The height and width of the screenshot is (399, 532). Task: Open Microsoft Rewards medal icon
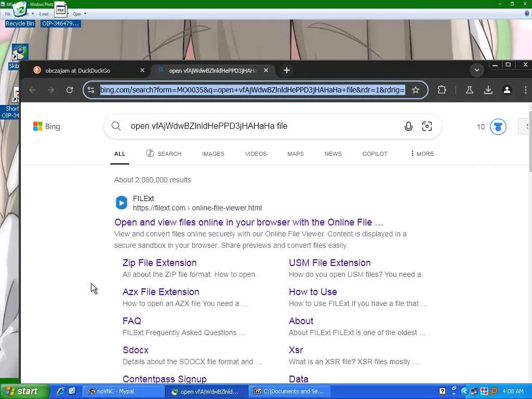tap(498, 127)
